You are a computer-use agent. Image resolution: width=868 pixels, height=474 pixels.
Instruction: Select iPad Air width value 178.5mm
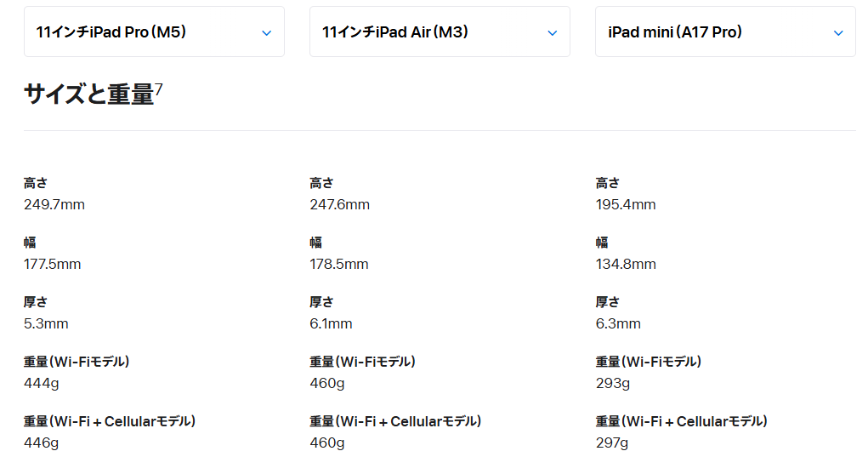click(x=339, y=264)
